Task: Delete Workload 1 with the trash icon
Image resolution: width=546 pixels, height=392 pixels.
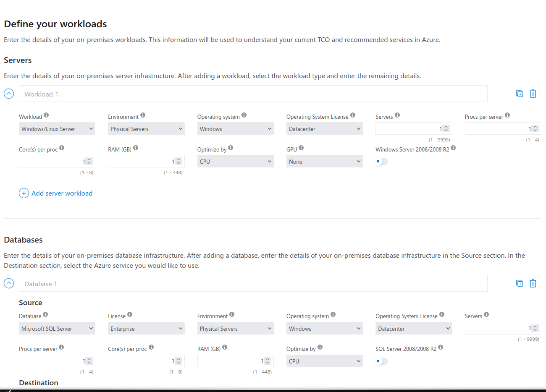Action: click(533, 94)
